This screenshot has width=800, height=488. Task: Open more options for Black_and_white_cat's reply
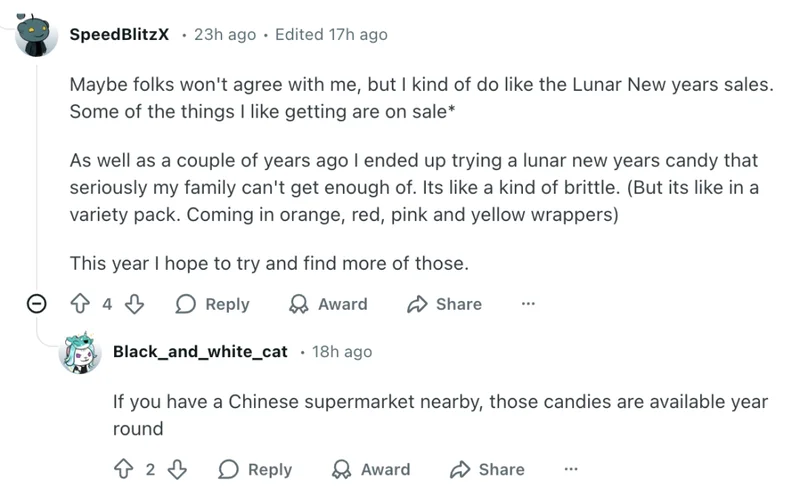pos(571,468)
